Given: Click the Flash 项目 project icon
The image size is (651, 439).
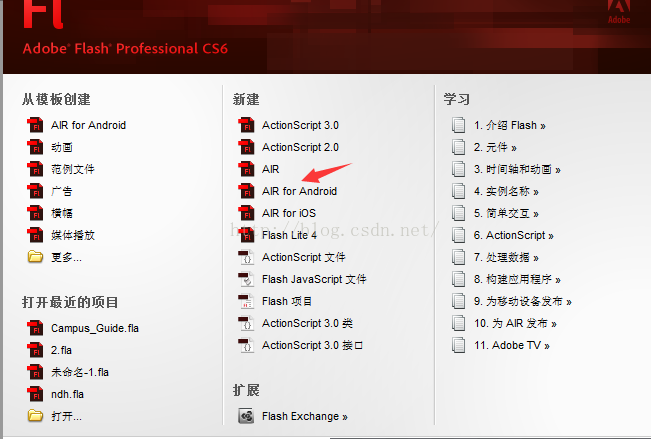Looking at the screenshot, I should tap(246, 301).
